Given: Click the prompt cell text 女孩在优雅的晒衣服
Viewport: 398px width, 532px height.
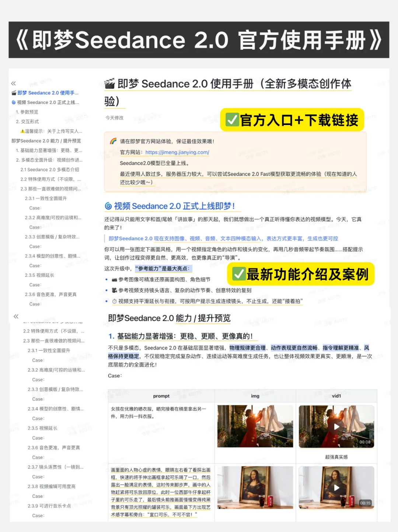Looking at the screenshot, I should coord(158,413).
